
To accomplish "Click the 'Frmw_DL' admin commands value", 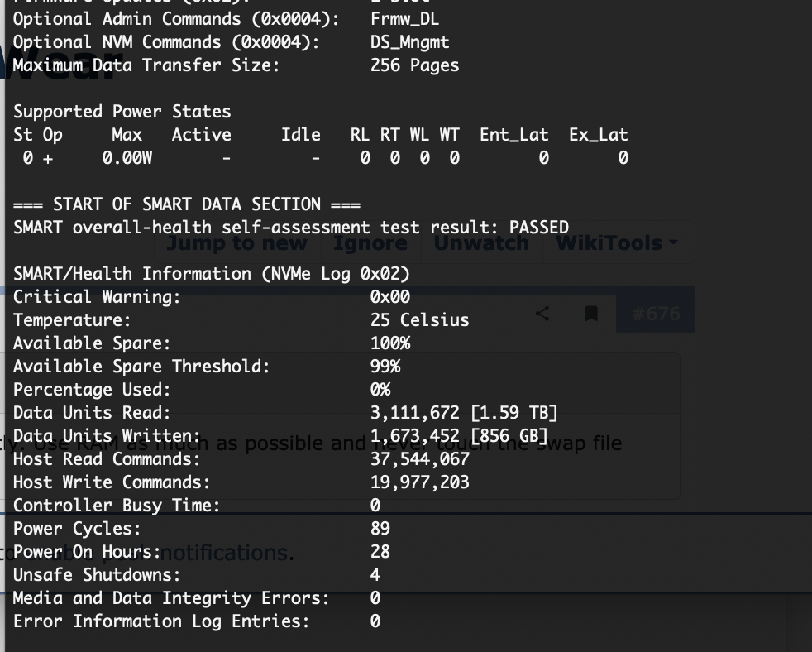I will (x=404, y=19).
